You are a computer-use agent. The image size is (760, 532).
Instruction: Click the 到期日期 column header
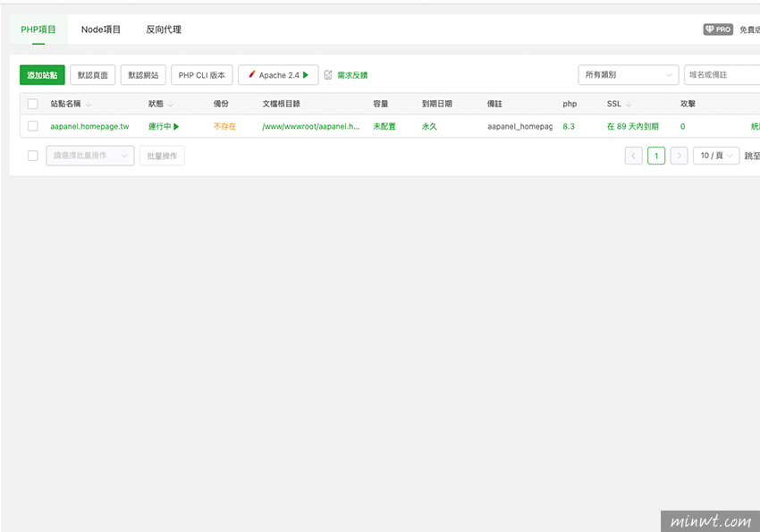tap(436, 104)
